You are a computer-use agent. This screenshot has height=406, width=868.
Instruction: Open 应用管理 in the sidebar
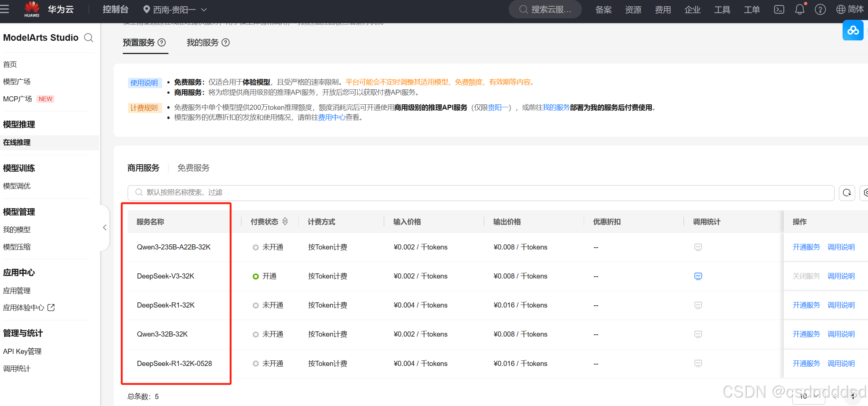coord(17,291)
